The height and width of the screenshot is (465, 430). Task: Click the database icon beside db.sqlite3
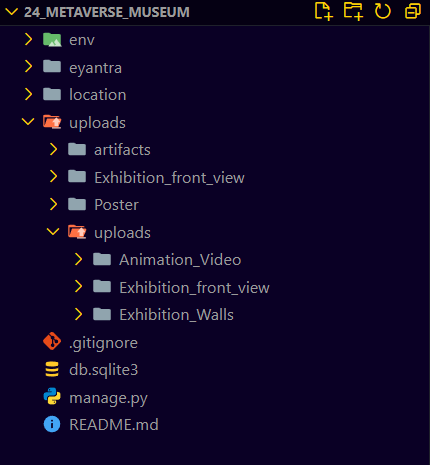pos(52,369)
